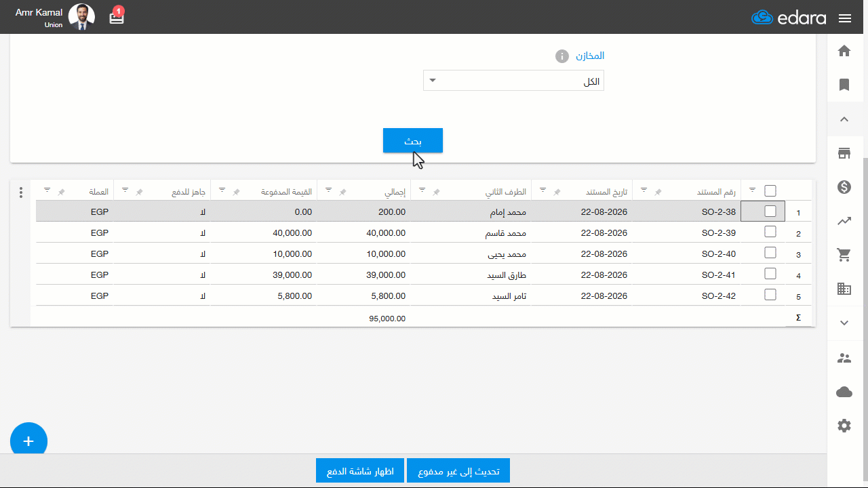
Task: Open the people group sidebar icon
Action: click(844, 358)
